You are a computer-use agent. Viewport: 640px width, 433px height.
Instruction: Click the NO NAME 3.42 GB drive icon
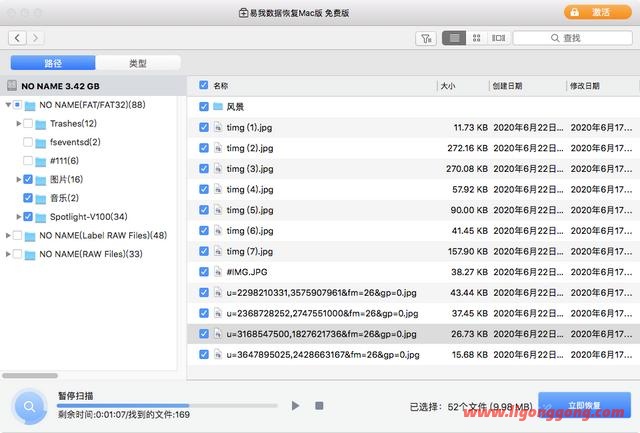[12, 86]
